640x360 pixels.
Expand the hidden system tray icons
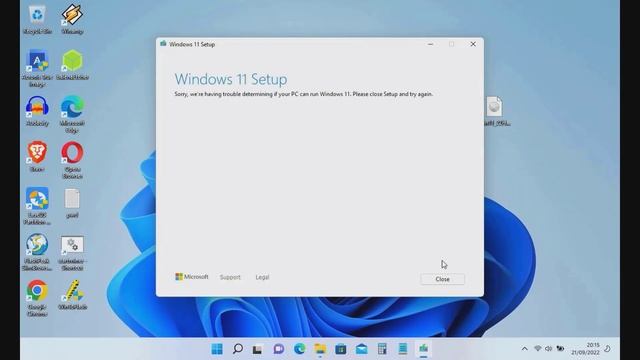(524, 349)
